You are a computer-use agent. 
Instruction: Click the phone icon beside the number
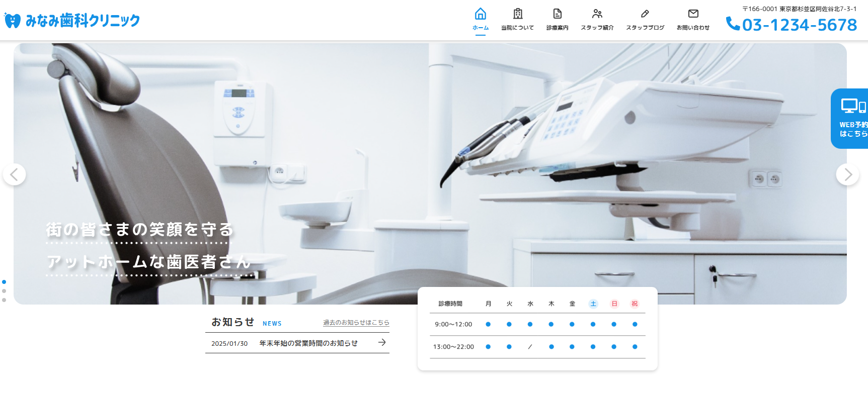pos(733,24)
